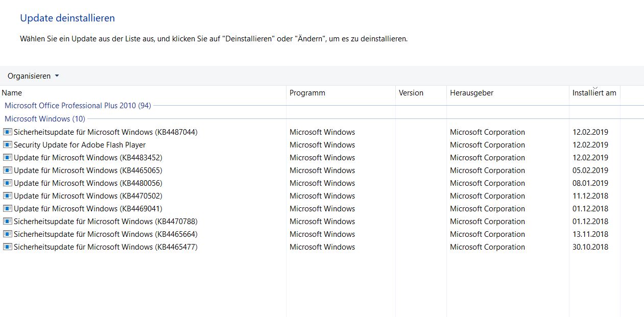Click icon of Sicherheitsupdate KB4470788 row
This screenshot has width=644, height=317.
tap(8, 222)
